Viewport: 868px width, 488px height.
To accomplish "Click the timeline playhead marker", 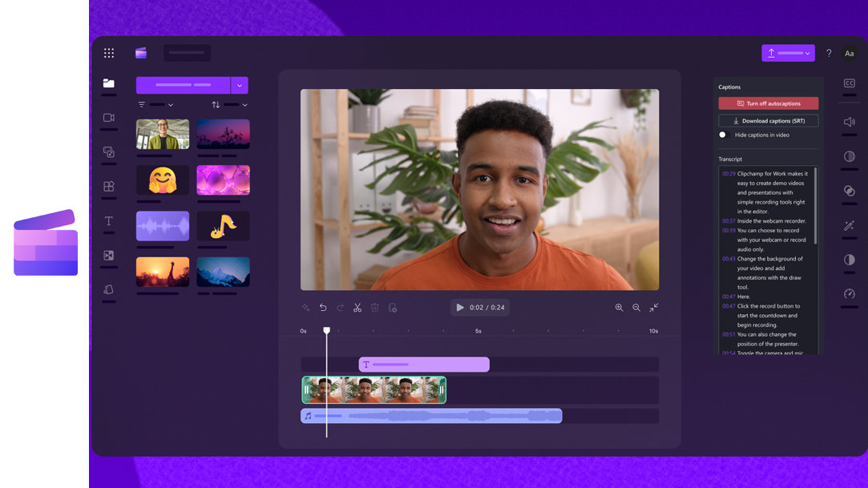I will [327, 330].
